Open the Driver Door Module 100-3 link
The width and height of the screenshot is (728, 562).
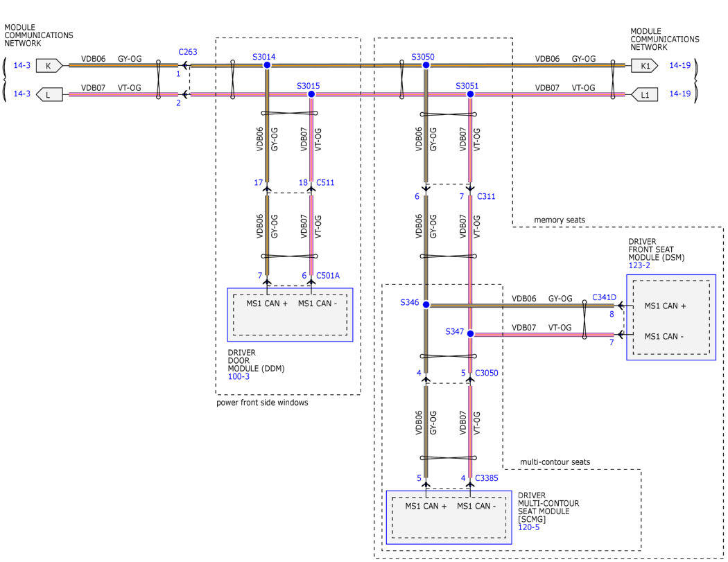(239, 377)
